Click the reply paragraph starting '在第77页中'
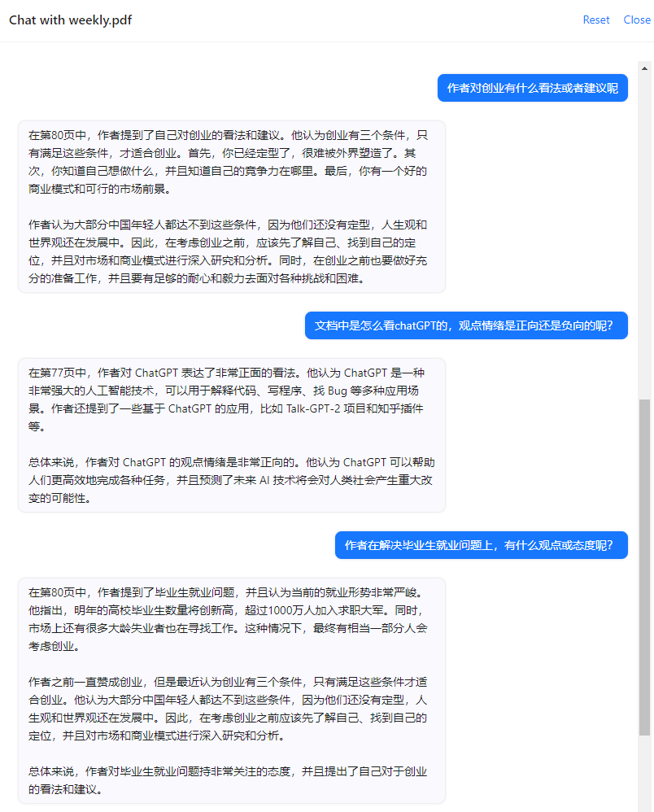Viewport: 654px width, 812px height. click(227, 399)
